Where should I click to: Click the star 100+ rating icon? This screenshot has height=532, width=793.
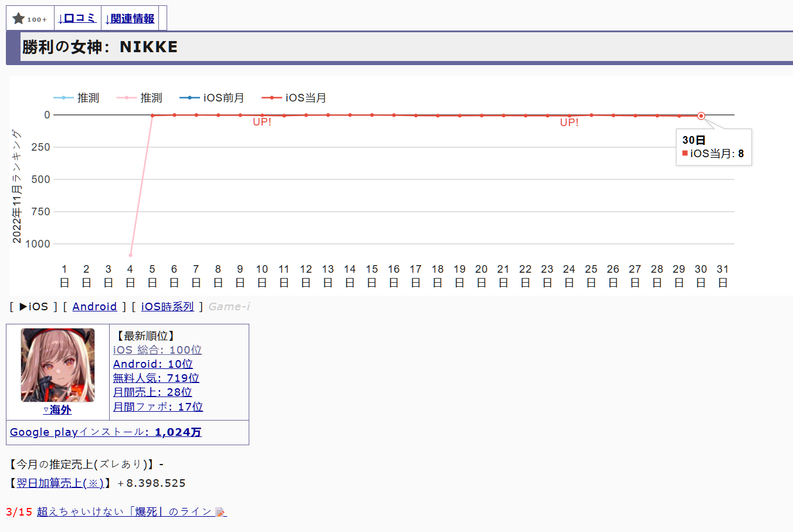pyautogui.click(x=30, y=19)
